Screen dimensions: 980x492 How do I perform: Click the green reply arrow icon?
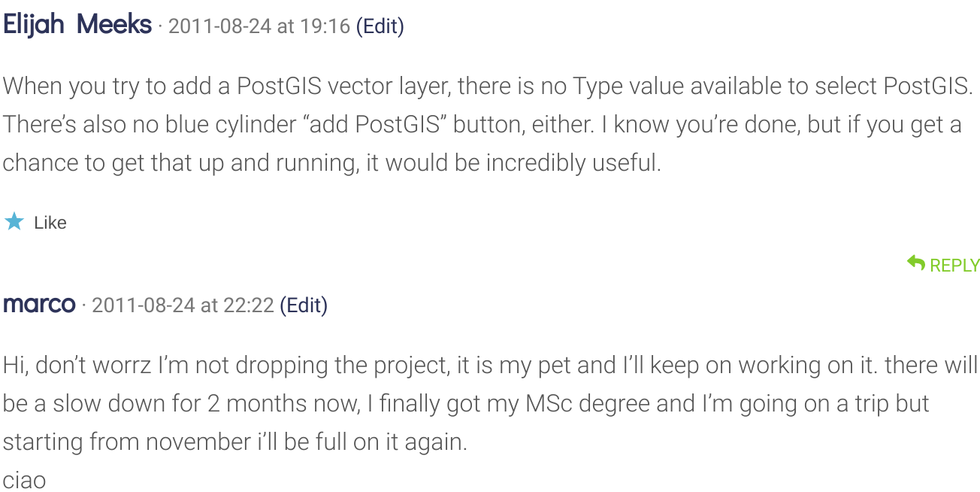(x=915, y=263)
